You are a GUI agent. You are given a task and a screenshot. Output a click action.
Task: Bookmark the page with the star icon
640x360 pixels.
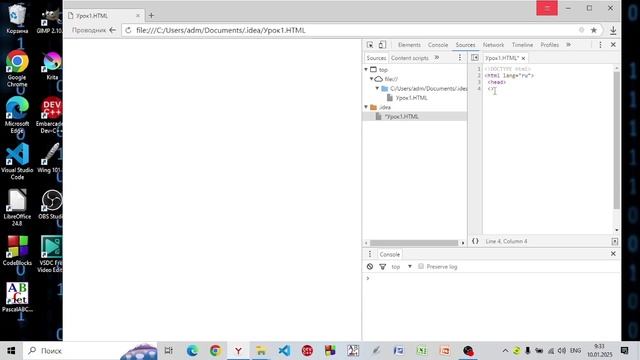click(593, 30)
